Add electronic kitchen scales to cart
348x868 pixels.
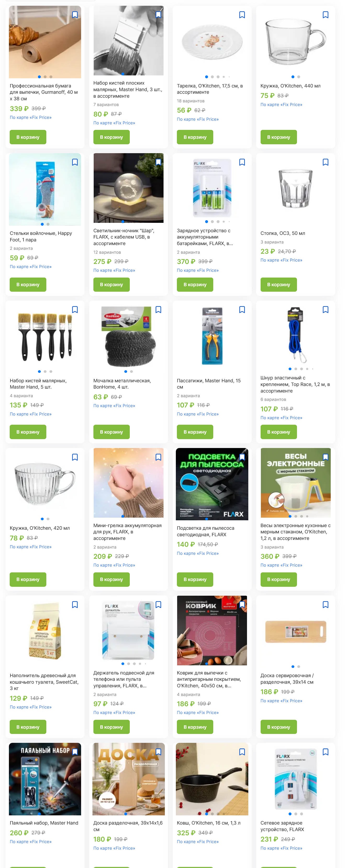click(278, 579)
